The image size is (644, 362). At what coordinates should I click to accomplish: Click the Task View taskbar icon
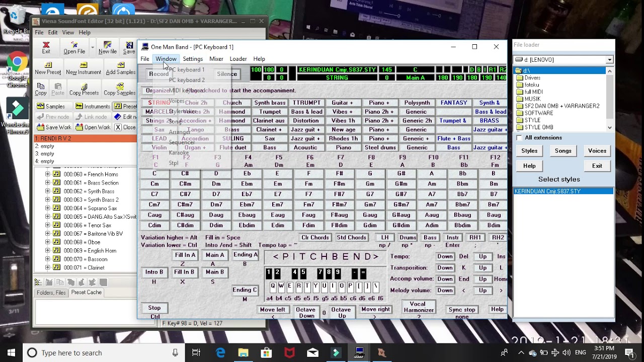(196, 352)
